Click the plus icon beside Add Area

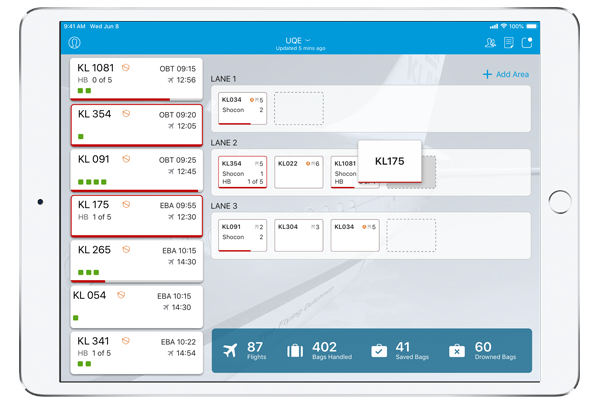[x=487, y=74]
